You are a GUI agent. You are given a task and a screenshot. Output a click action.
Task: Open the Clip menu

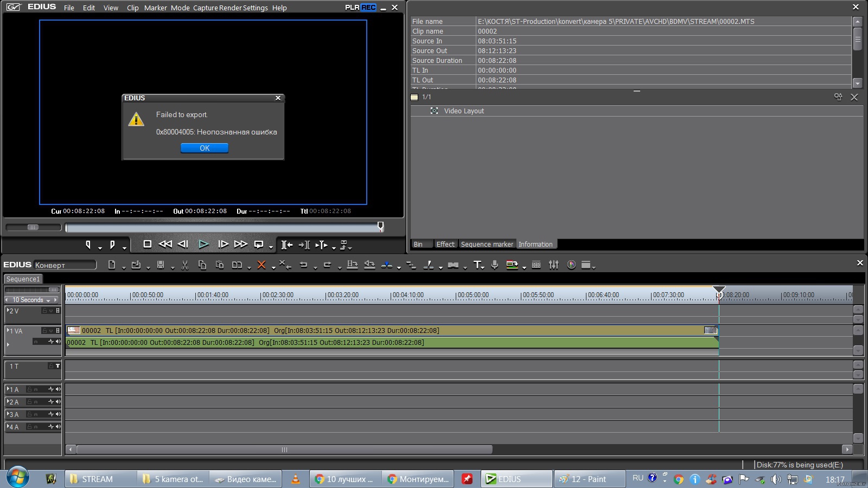tap(132, 8)
